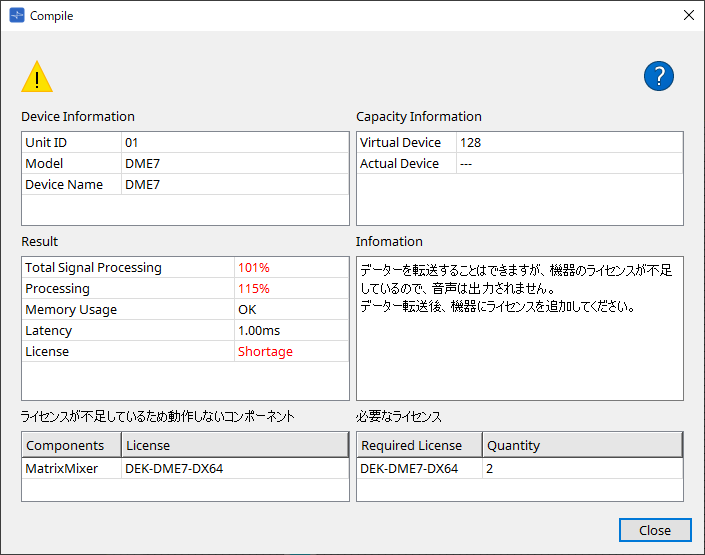Click the yellow warning triangle icon
705x555 pixels.
37,77
